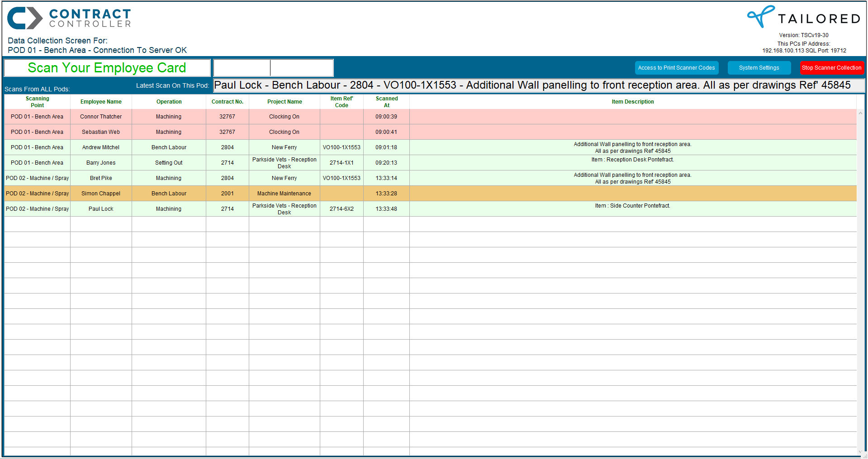This screenshot has width=868, height=459.
Task: Click Bret Pike's Additional Wall panelling description
Action: pos(633,178)
